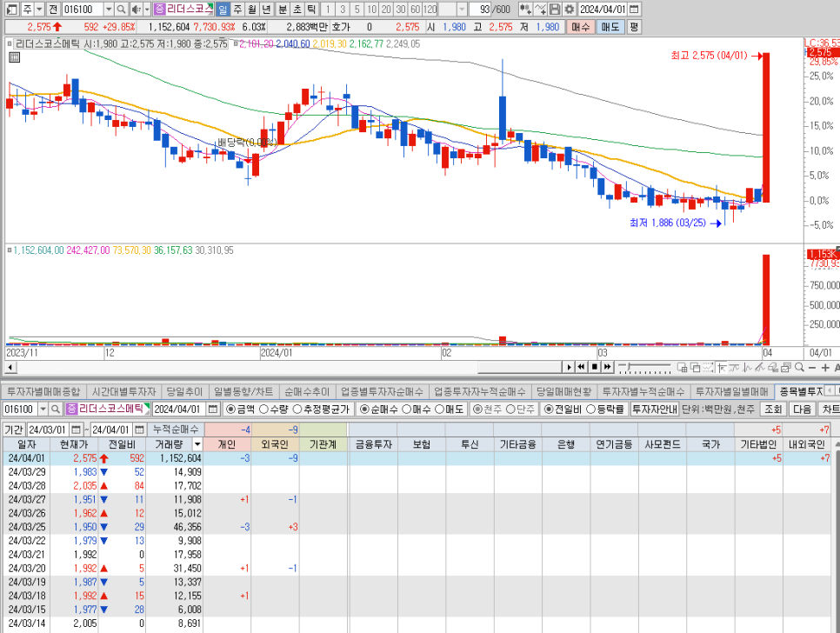Click the window layout icon at the top-left corner
This screenshot has height=633, width=840.
pyautogui.click(x=12, y=9)
